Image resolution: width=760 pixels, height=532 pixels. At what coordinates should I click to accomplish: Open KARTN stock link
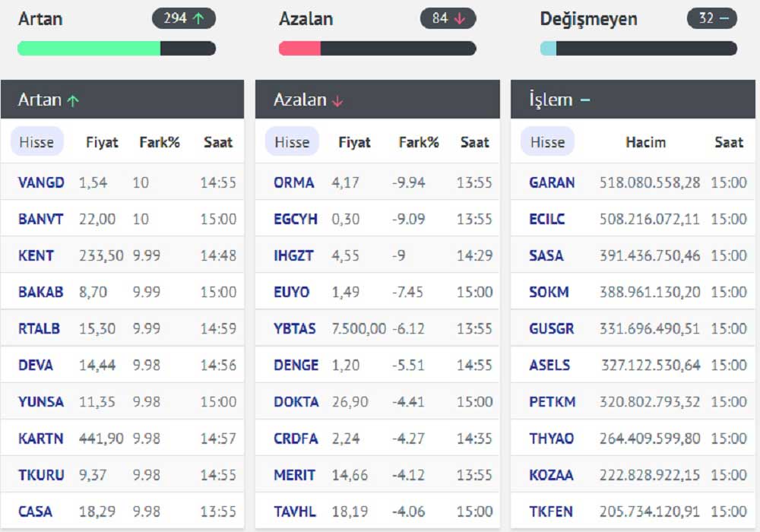click(41, 439)
